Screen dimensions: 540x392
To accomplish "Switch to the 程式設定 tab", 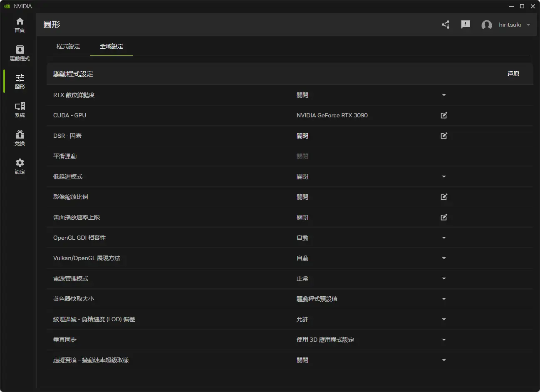I will tap(68, 46).
